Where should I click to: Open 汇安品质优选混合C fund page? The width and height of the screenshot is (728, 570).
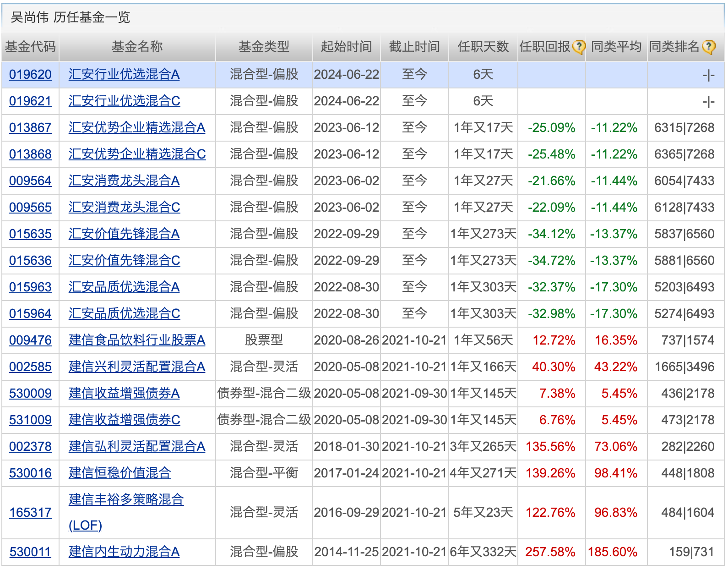tap(125, 313)
